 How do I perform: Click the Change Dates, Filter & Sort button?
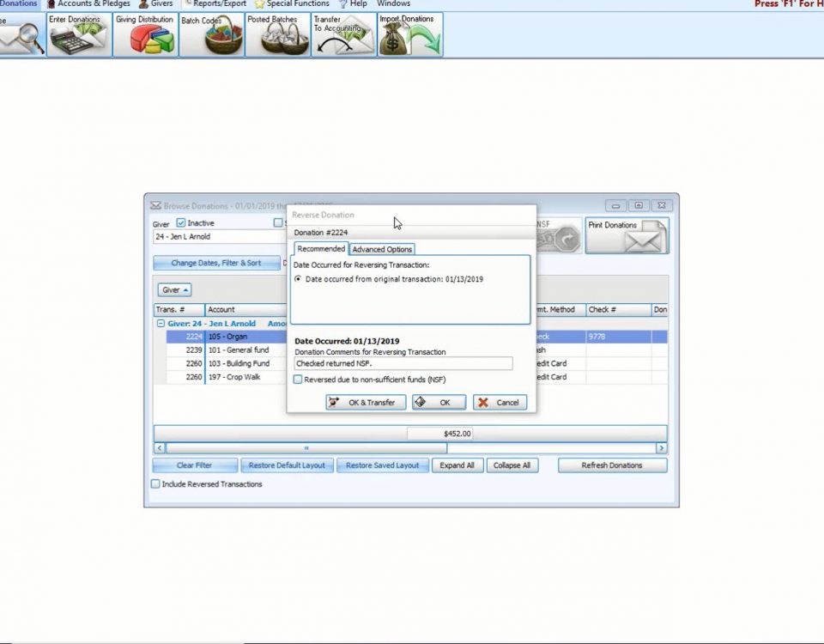click(216, 263)
